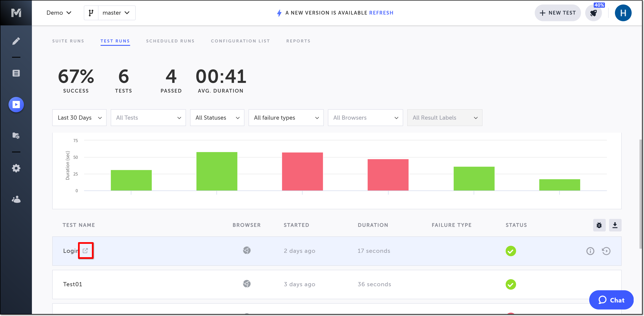Switch to the Scheduled Runs tab
The width and height of the screenshot is (644, 316).
170,41
